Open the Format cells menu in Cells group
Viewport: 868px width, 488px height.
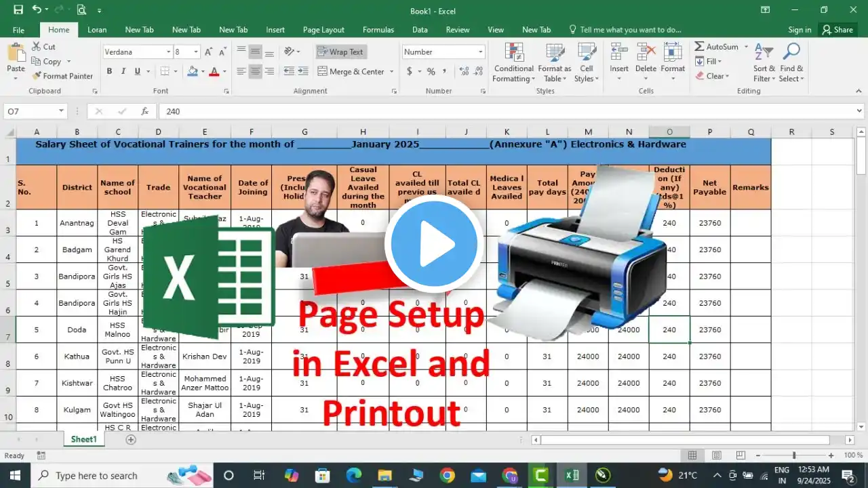[673, 62]
